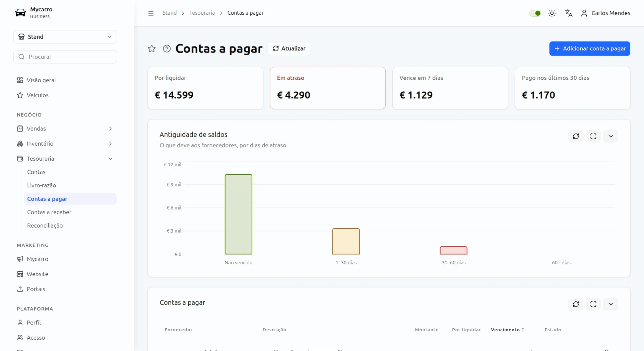Click the Atualizar button
Screen dimensions: 644x351
[x=289, y=49]
